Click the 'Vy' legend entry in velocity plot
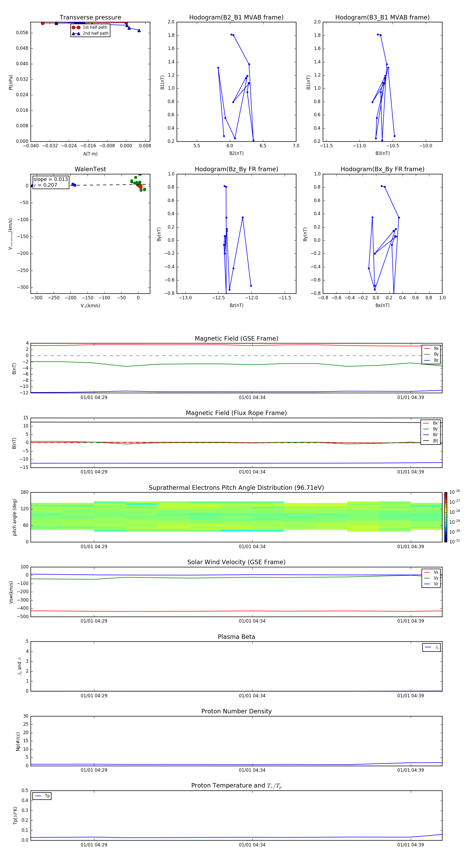Viewport: 473px width, 868px height. (x=431, y=578)
